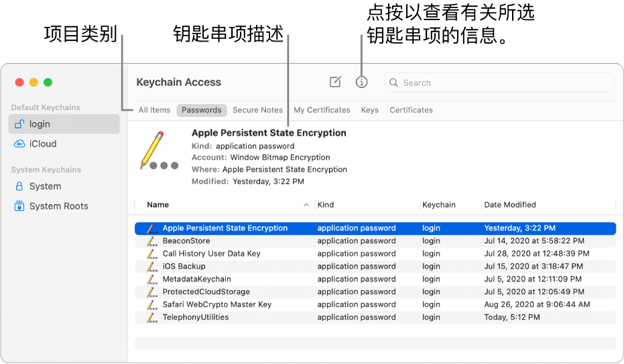Toggle sort order via Name column arrow
The height and width of the screenshot is (364, 624).
click(306, 205)
